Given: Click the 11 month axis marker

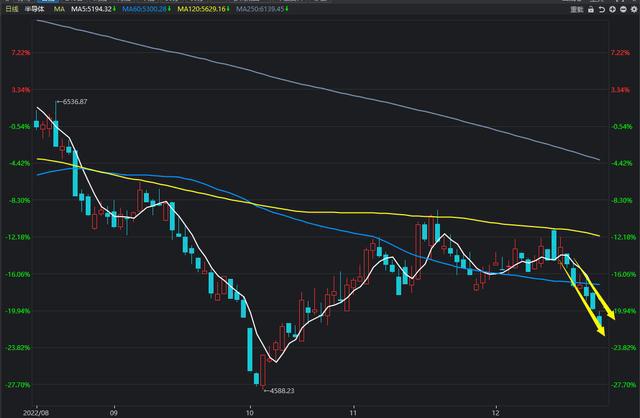Looking at the screenshot, I should point(353,412).
